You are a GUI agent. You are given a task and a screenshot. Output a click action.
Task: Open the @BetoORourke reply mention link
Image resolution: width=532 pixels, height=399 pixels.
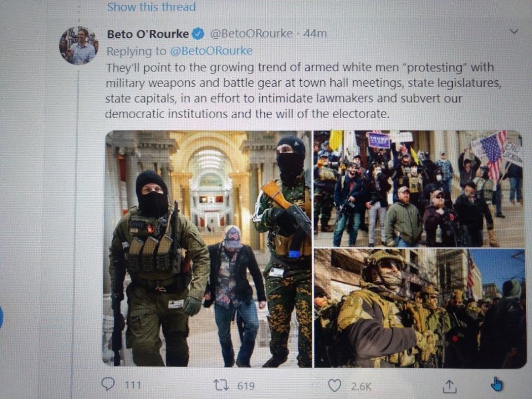coord(211,51)
